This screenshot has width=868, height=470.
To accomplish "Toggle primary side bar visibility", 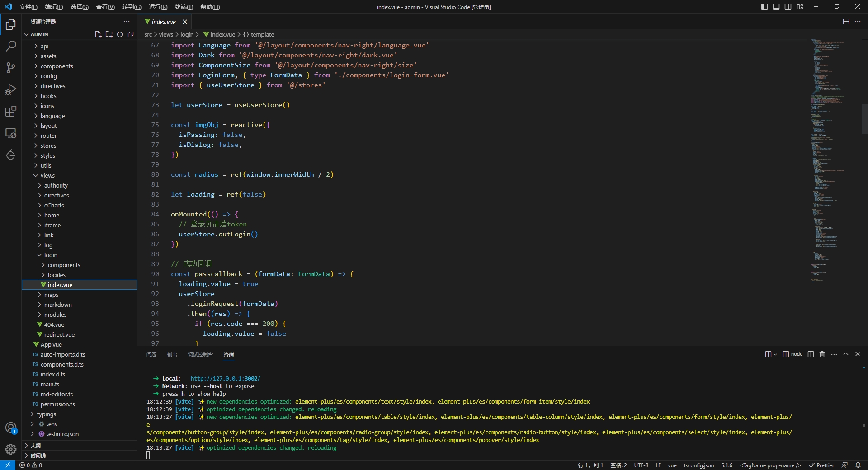I will [764, 7].
